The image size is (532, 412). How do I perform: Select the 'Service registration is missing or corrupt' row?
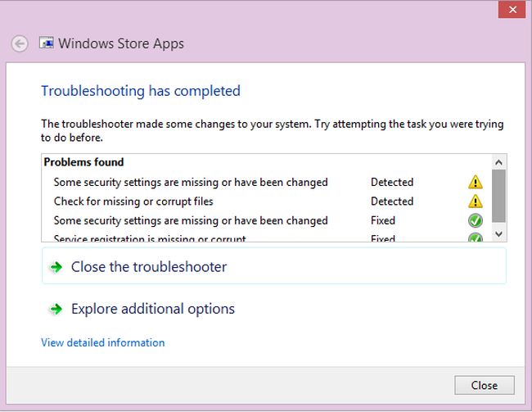[266, 238]
